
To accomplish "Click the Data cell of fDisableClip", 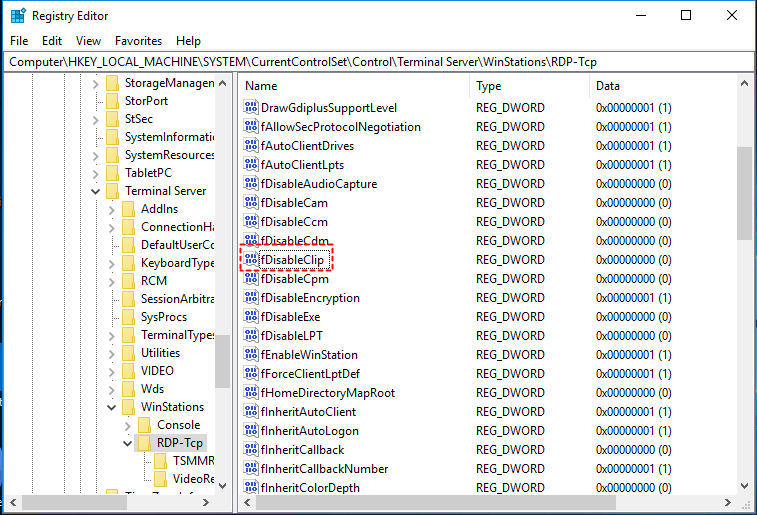I will click(633, 260).
